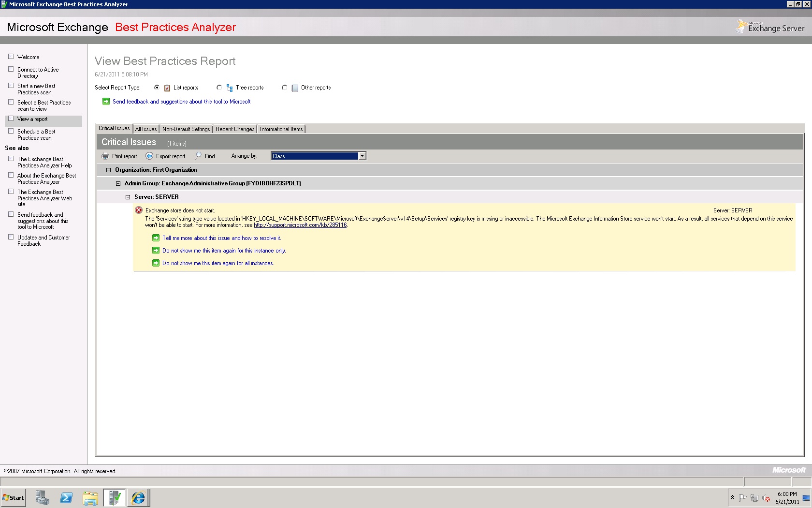The image size is (812, 508).
Task: Select the List reports radio button
Action: 157,88
